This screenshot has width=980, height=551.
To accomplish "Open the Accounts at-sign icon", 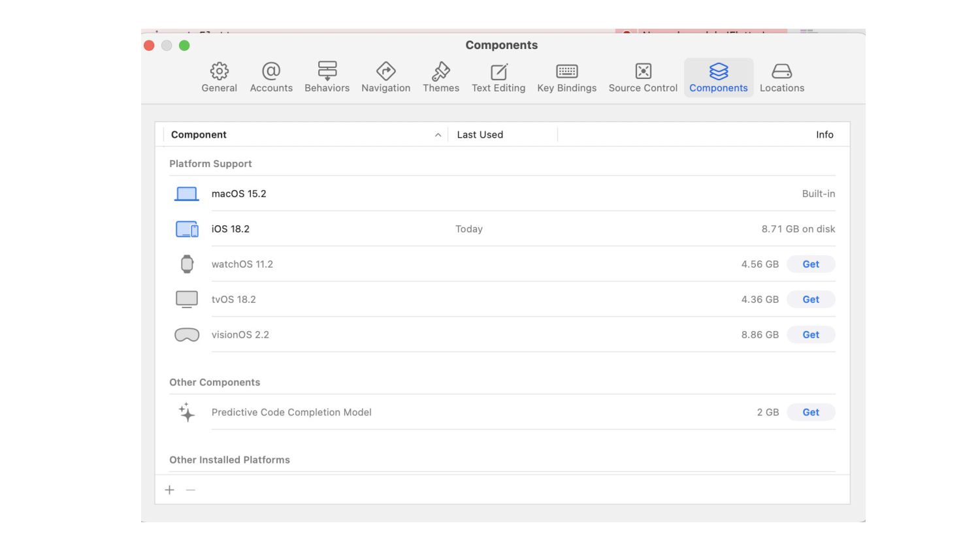I will 271,71.
